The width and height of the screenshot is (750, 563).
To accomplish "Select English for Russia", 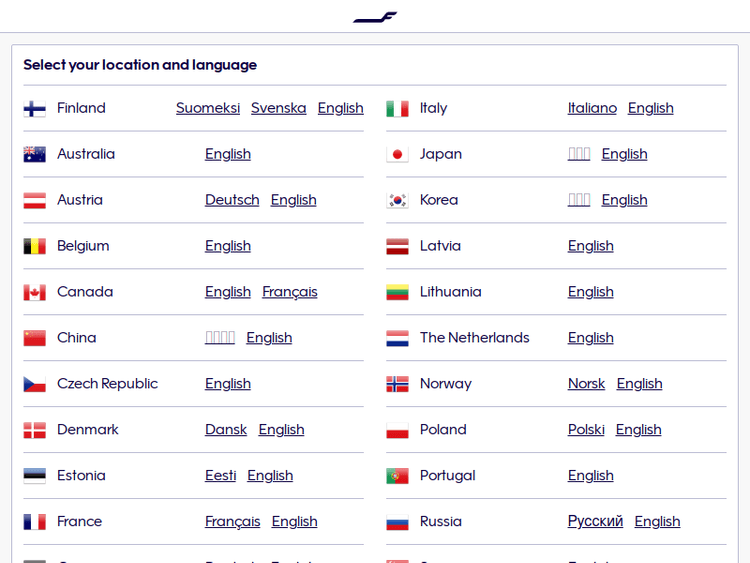I will click(657, 521).
